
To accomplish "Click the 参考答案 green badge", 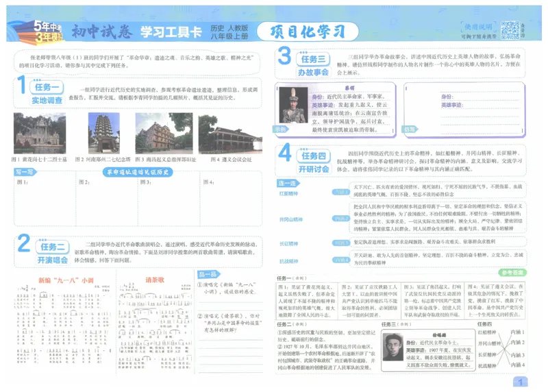I will click(x=512, y=272).
